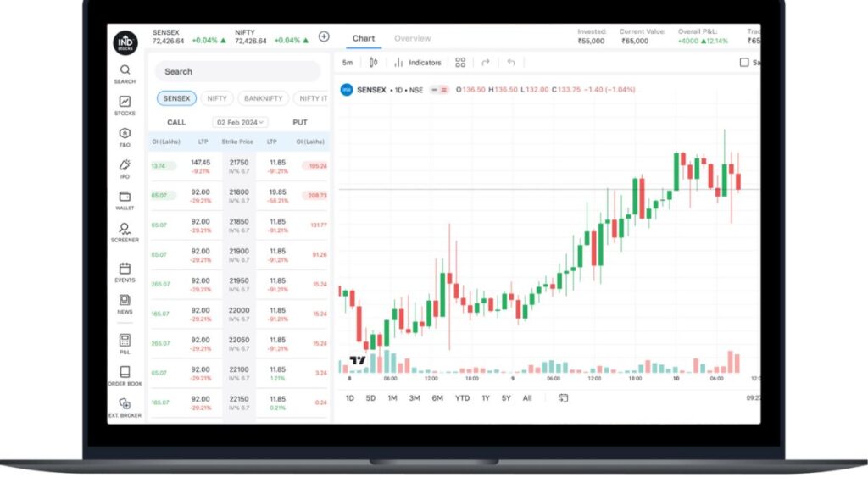This screenshot has width=868, height=483.
Task: Select the 6M time range
Action: pos(437,397)
